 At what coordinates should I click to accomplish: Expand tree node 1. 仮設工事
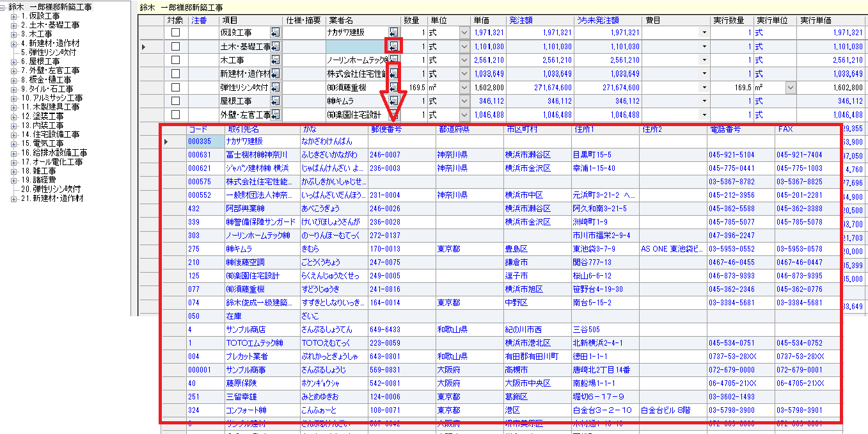(x=13, y=16)
